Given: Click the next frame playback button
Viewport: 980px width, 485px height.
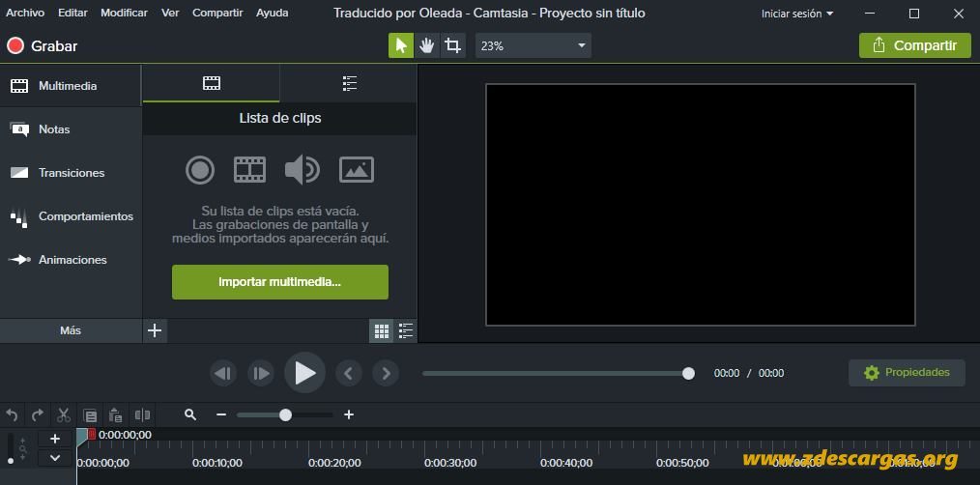Looking at the screenshot, I should point(261,373).
